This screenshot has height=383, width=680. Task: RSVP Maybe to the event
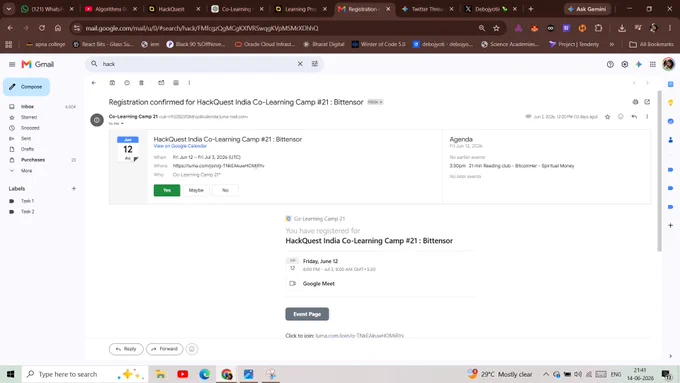pos(196,190)
